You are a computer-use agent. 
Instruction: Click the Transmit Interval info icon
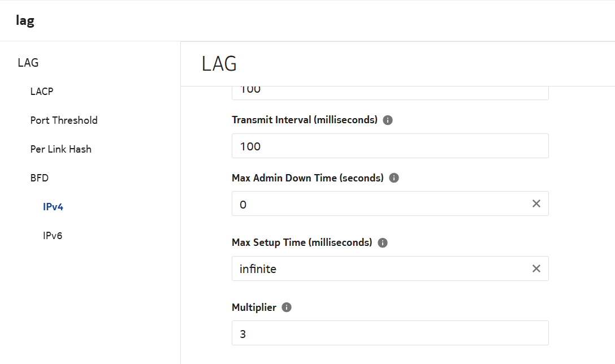point(388,120)
